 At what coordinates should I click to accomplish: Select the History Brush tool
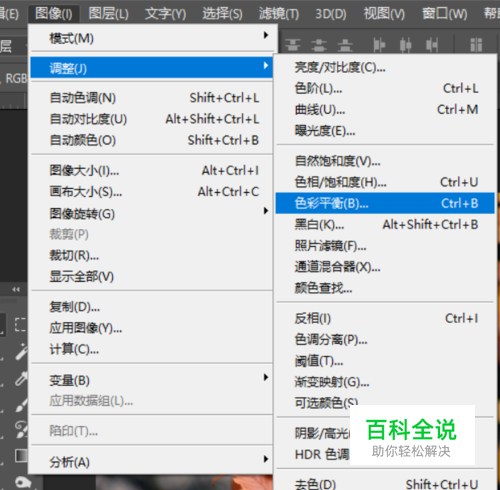21,429
